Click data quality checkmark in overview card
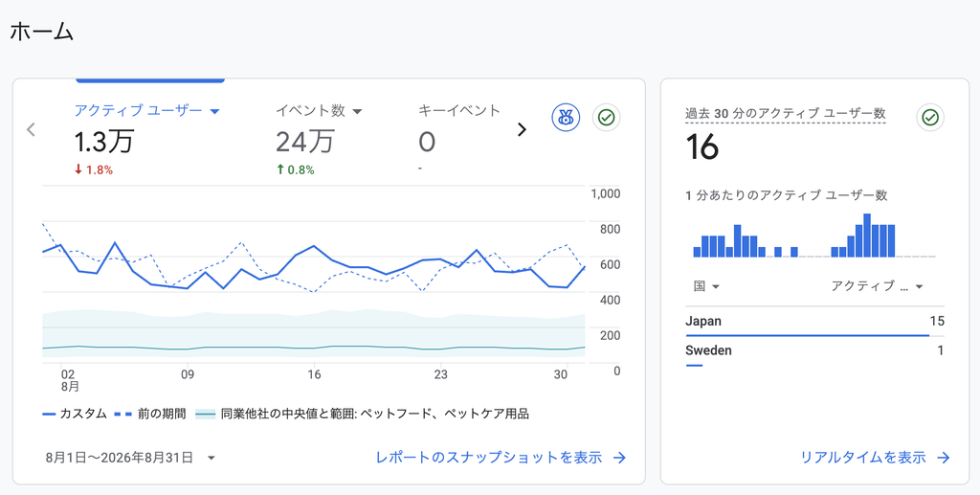 point(606,117)
